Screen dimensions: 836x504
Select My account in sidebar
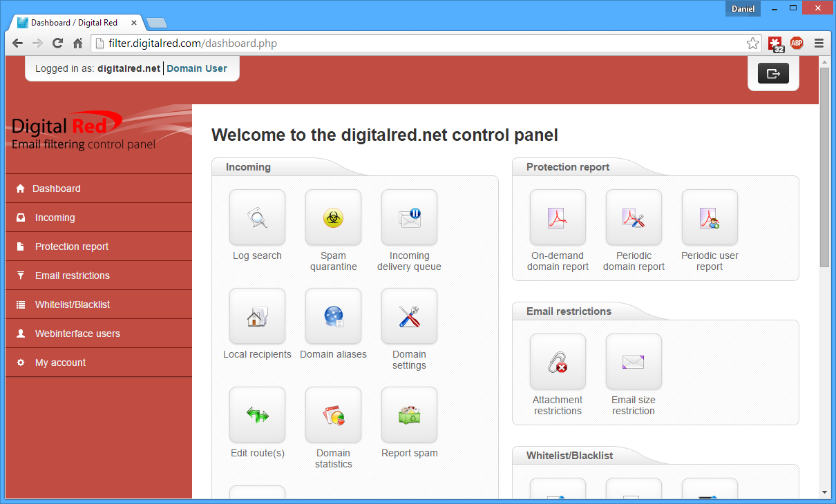[99, 362]
